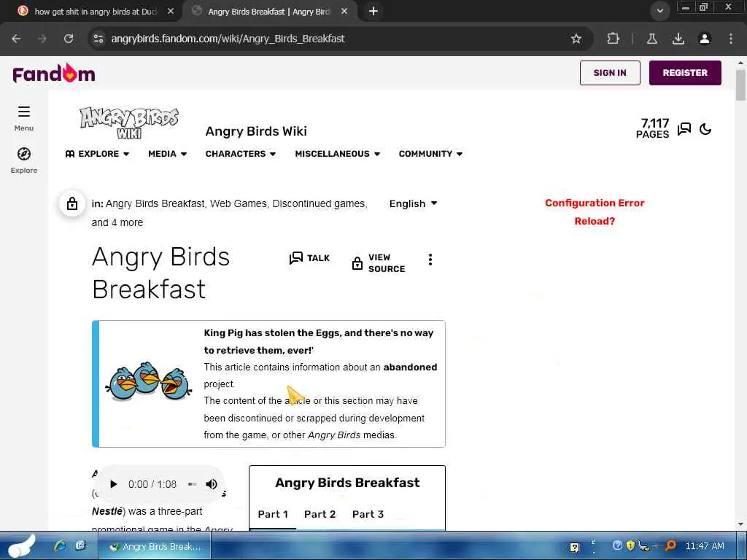Launch Internet Explorer from the taskbar
The image size is (747, 560).
pos(61,545)
